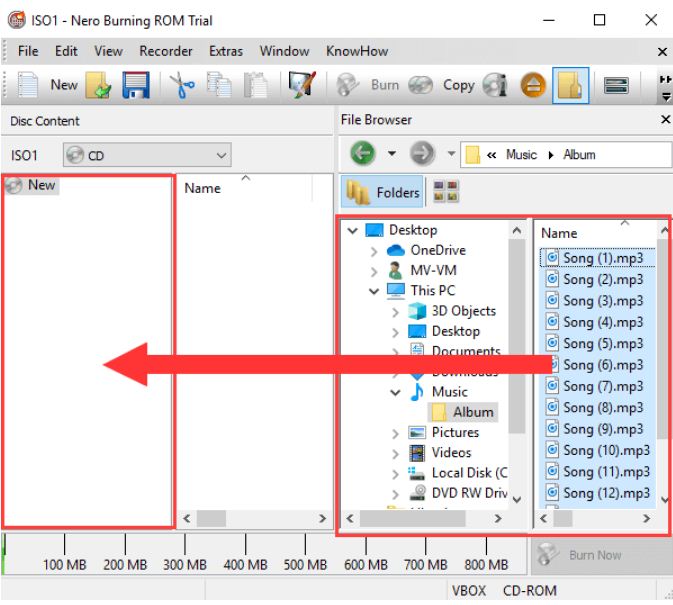Click the New compilation document icon

click(x=27, y=85)
